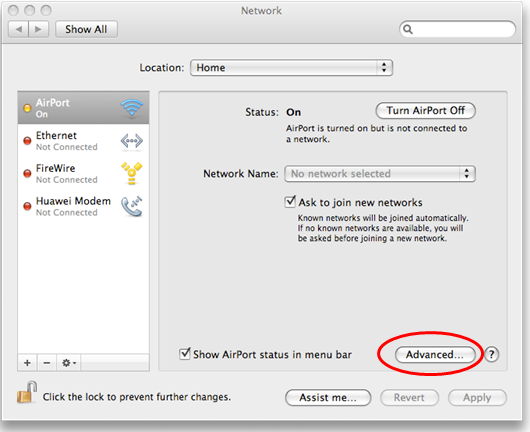Add a new network service with plus
530x432 pixels.
[27, 363]
